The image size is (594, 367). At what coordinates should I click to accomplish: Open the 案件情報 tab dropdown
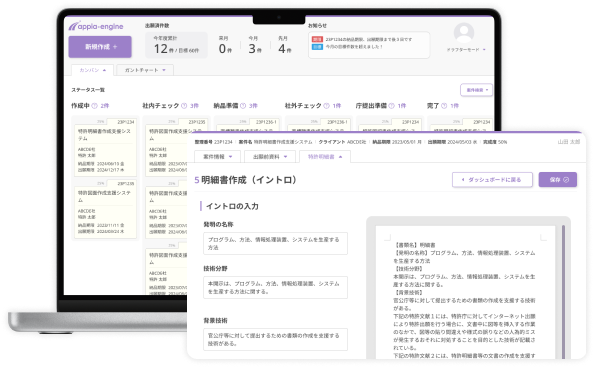pos(217,156)
